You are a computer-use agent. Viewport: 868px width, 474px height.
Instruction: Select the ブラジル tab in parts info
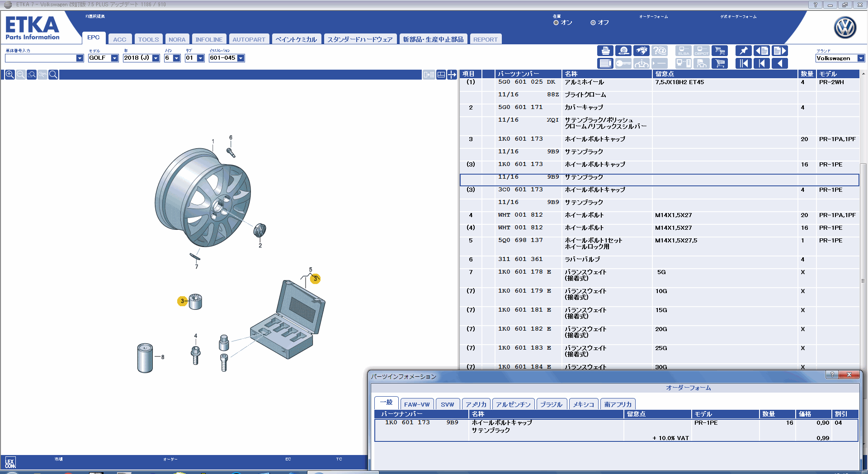(x=552, y=404)
